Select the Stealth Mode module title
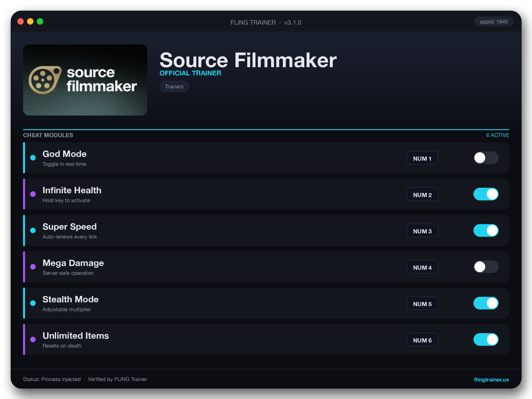532x399 pixels. [70, 299]
